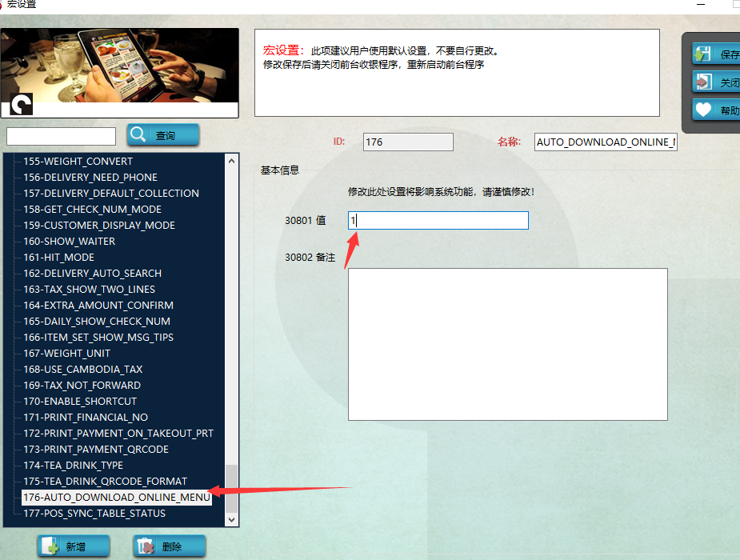740x560 pixels.
Task: Click the tablet banner image
Action: tap(120, 65)
